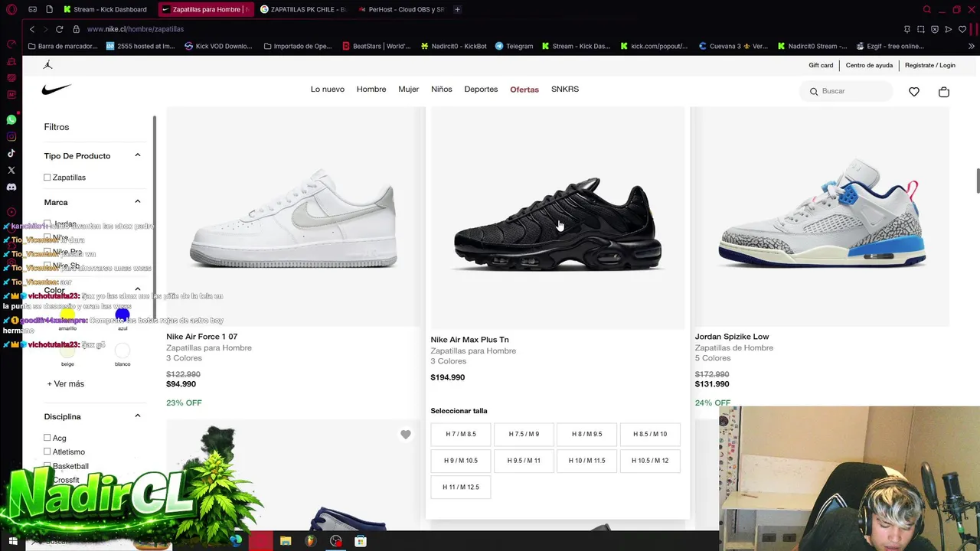The image size is (980, 551).
Task: Click the Regístrate / Login link
Action: tap(930, 65)
